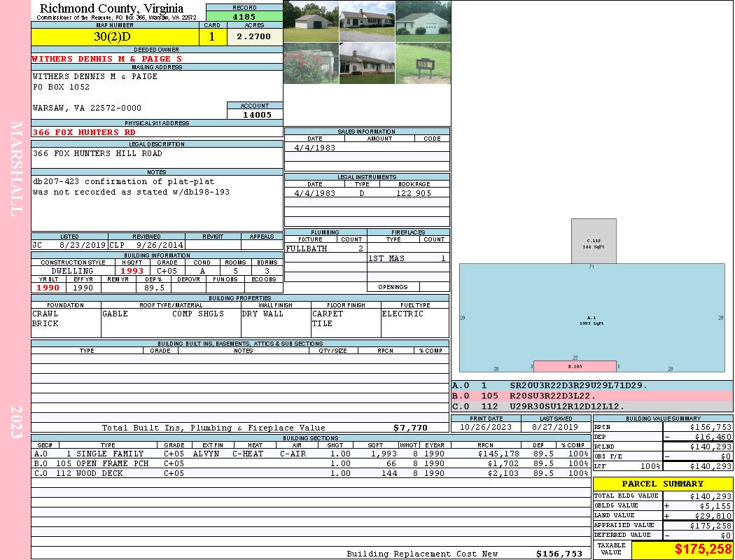Select the photo of the address sign
735x560 pixels.
coord(423,63)
